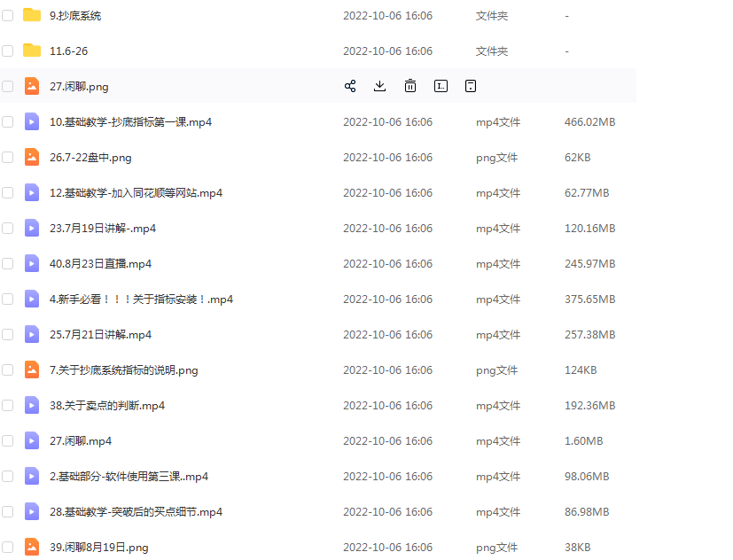Open the file 4.新手必看！！！关于指标安装！.mp4
The width and height of the screenshot is (733, 560).
(x=141, y=299)
